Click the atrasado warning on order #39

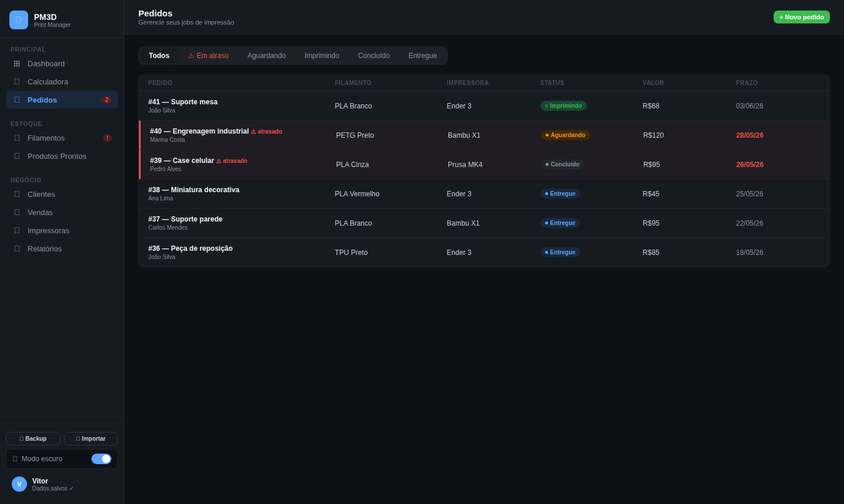232,161
